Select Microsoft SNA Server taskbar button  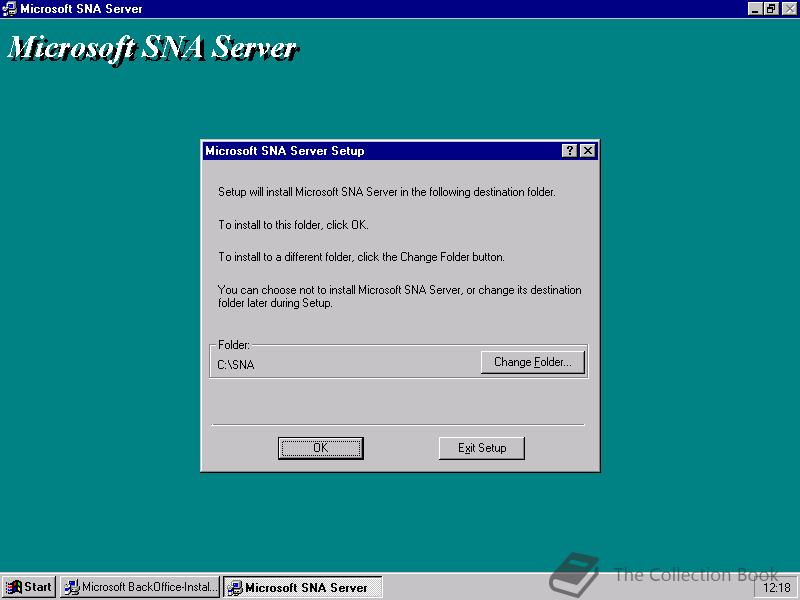click(303, 587)
